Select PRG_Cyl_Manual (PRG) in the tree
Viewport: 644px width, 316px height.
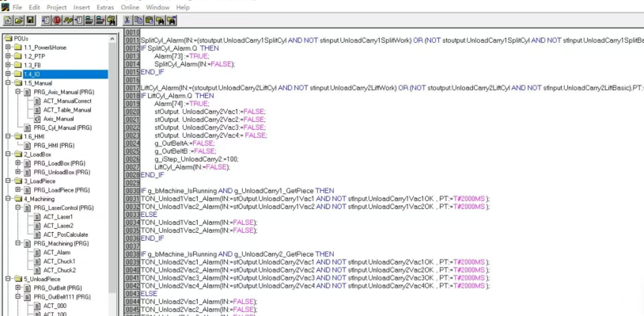click(63, 128)
